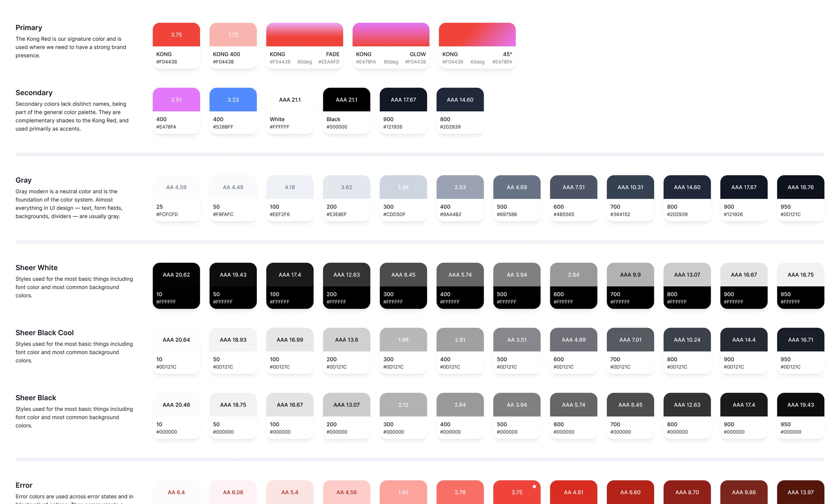Select Sheer White 10 swatch AAA 20.62
Screen dimensions: 840x504
176,286
